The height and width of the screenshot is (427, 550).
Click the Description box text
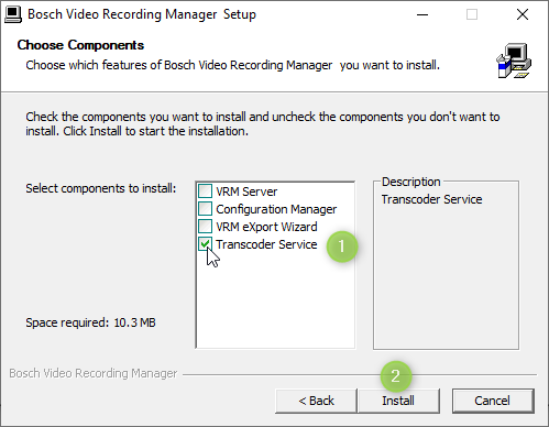click(432, 199)
